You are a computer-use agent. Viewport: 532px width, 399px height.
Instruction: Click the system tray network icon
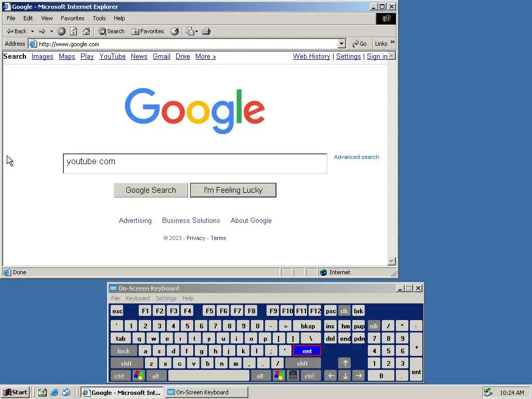tap(488, 392)
